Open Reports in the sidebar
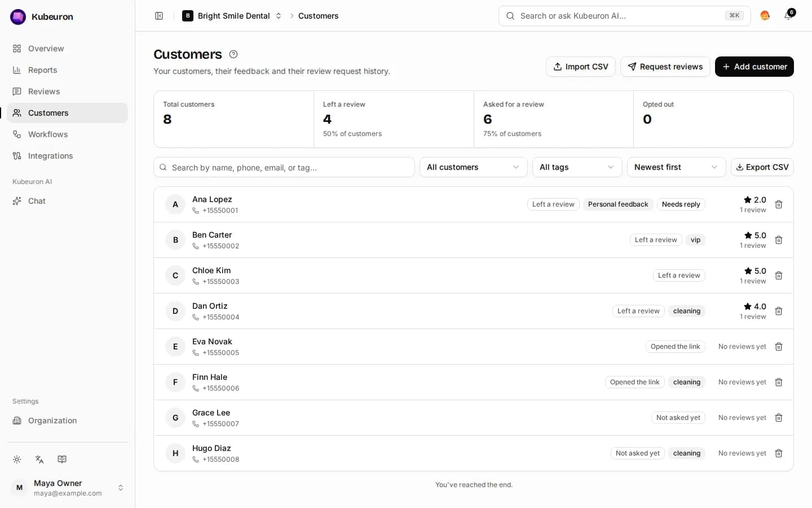Screen dimensions: 812x508 click(x=68, y=70)
